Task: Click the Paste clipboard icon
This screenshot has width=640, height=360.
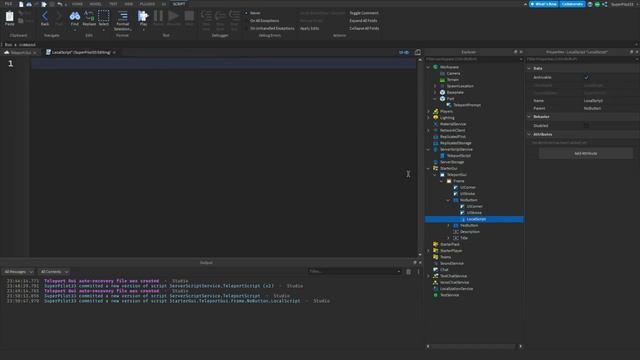Action: point(9,17)
